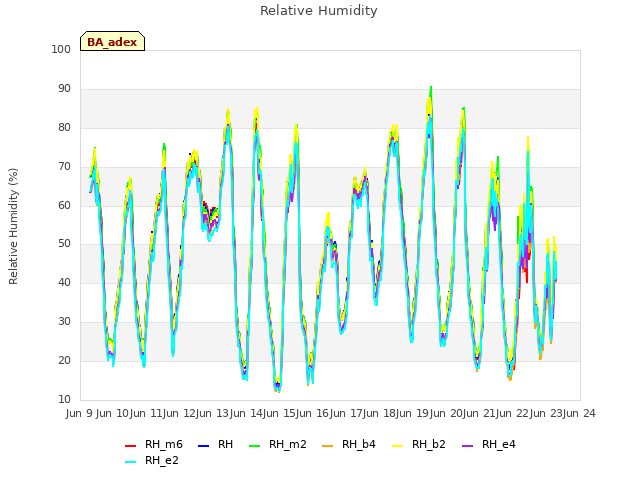Click the red RH_m6 legend swatch
The width and height of the screenshot is (640, 480).
click(x=130, y=446)
